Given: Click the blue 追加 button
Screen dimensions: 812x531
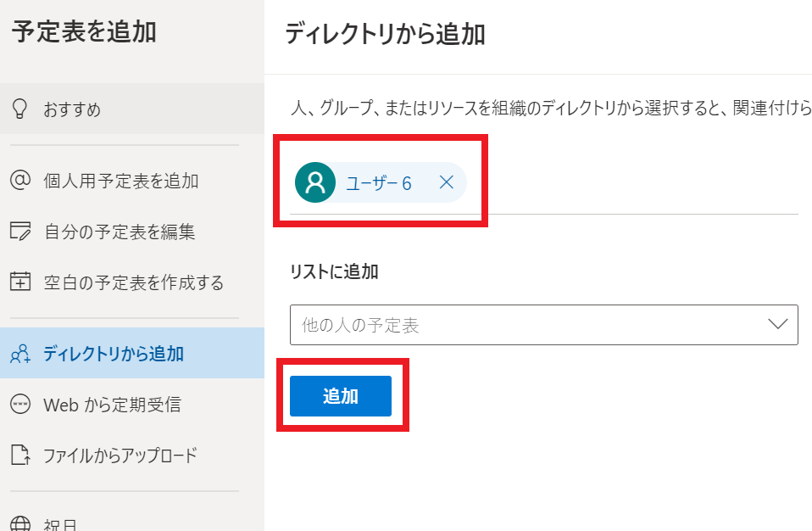Looking at the screenshot, I should point(340,396).
